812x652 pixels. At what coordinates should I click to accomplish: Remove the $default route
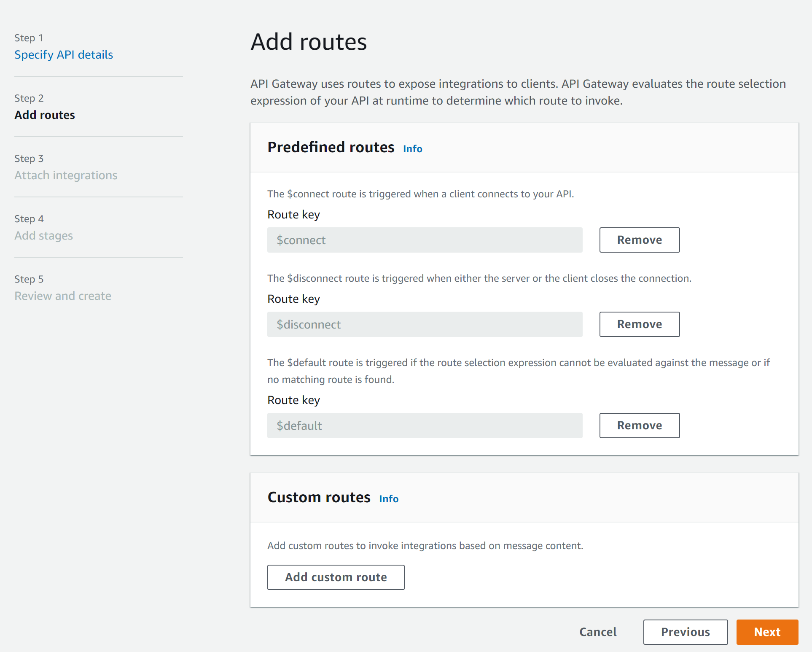point(639,426)
